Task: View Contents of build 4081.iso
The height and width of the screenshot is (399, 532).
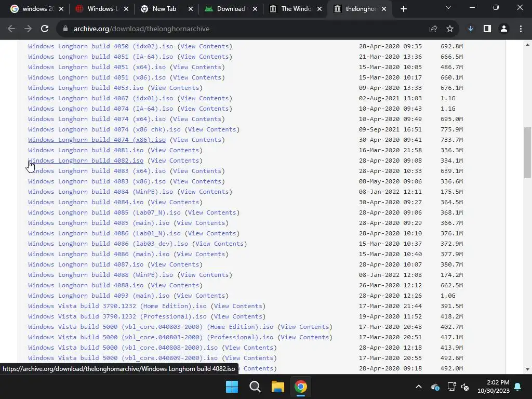Action: (175, 150)
